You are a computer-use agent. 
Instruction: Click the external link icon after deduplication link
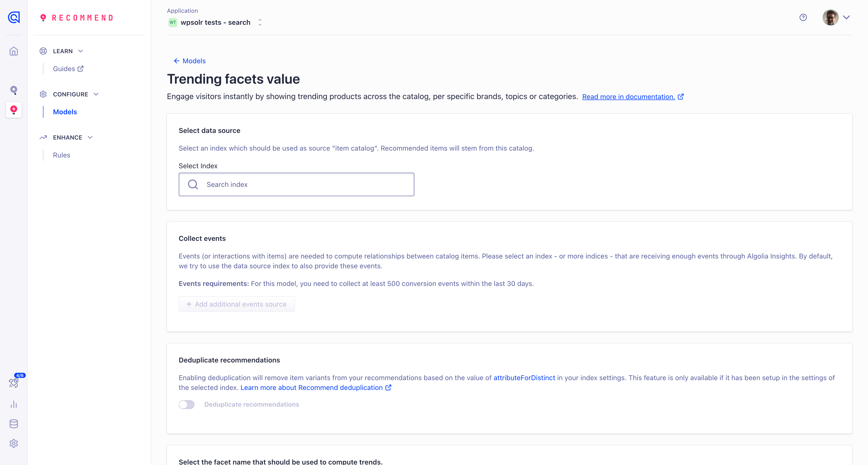(388, 387)
